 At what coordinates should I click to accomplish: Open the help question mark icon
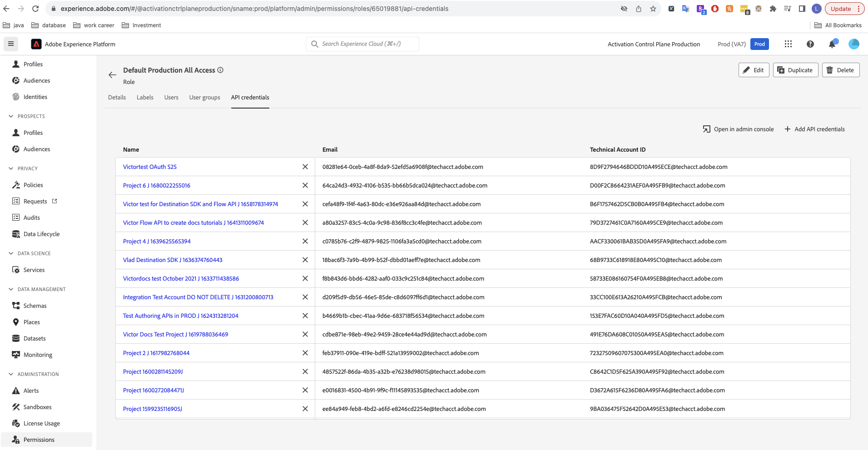(x=810, y=44)
